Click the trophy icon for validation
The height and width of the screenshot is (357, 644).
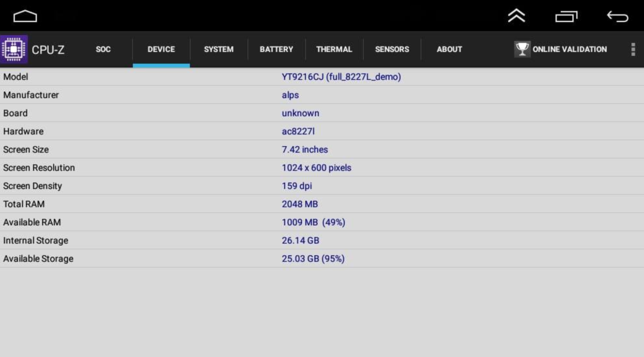(522, 49)
